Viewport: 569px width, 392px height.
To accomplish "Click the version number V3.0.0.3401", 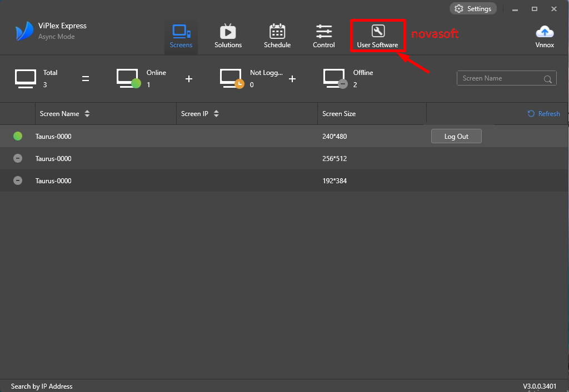I will coord(540,386).
